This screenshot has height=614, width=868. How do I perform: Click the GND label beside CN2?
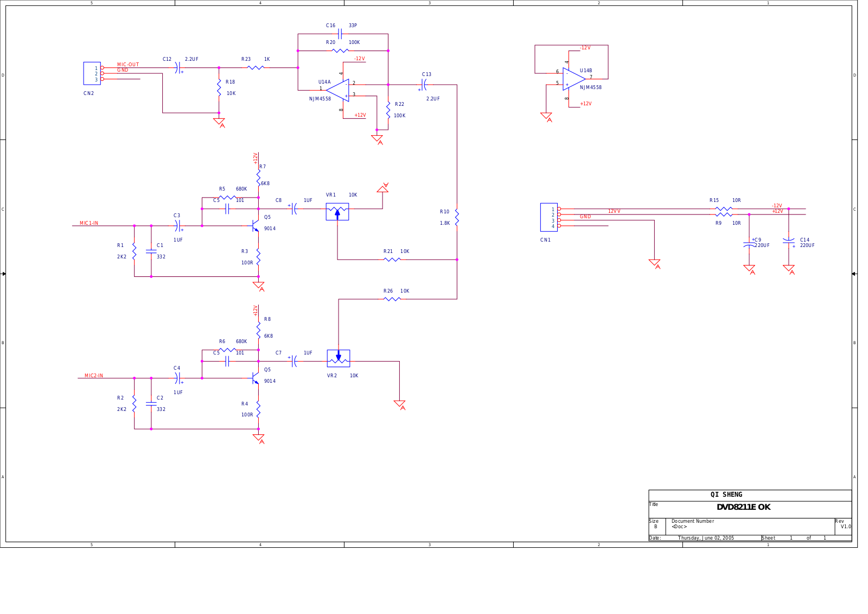coord(123,70)
